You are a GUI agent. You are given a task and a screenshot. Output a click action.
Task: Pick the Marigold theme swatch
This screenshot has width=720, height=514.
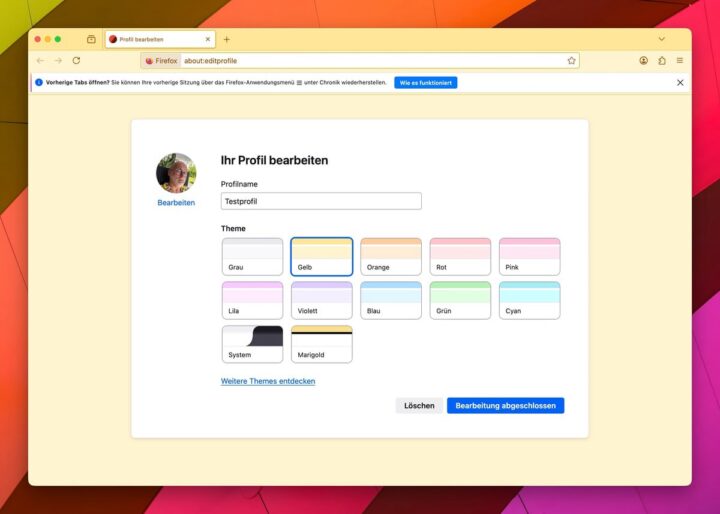tap(321, 343)
